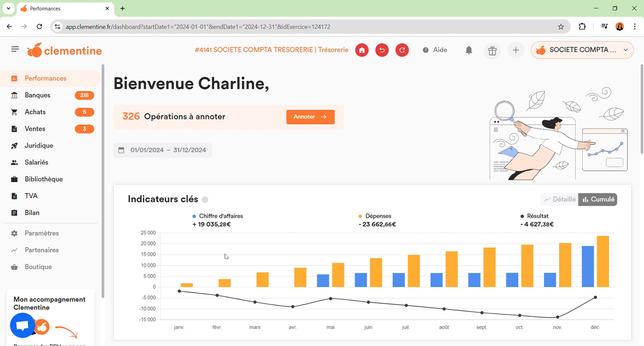644x346 pixels.
Task: Click the sidebar vertical scrollbar
Action: tap(103, 181)
